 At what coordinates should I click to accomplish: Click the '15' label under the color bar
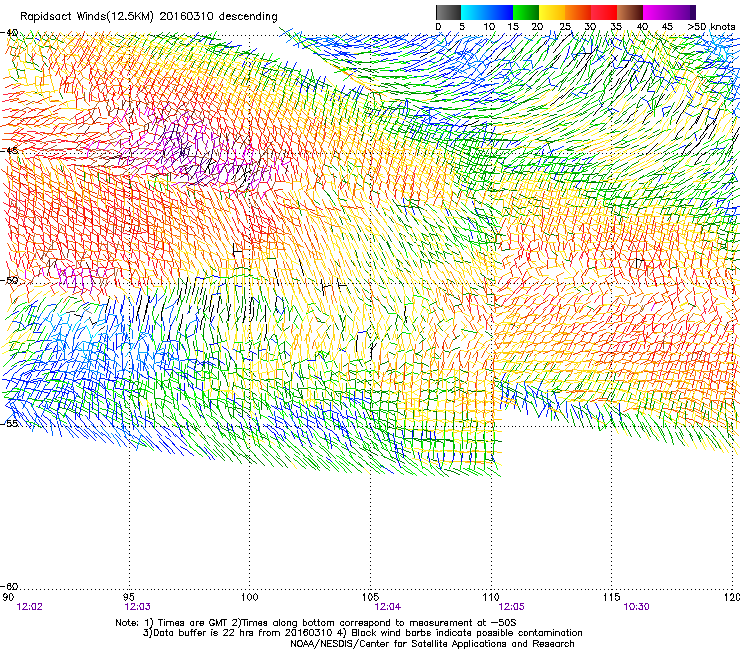coord(513,26)
